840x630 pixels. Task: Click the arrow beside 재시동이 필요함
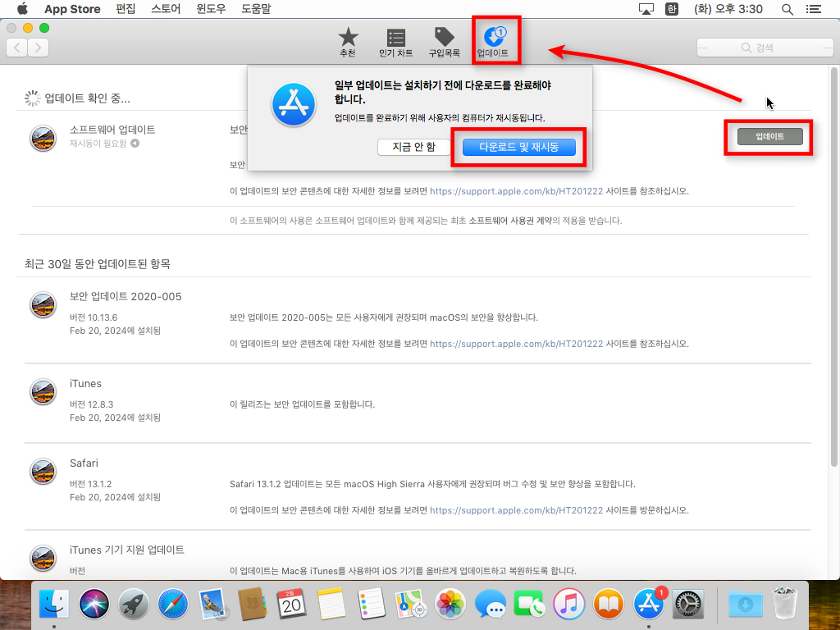(x=135, y=143)
